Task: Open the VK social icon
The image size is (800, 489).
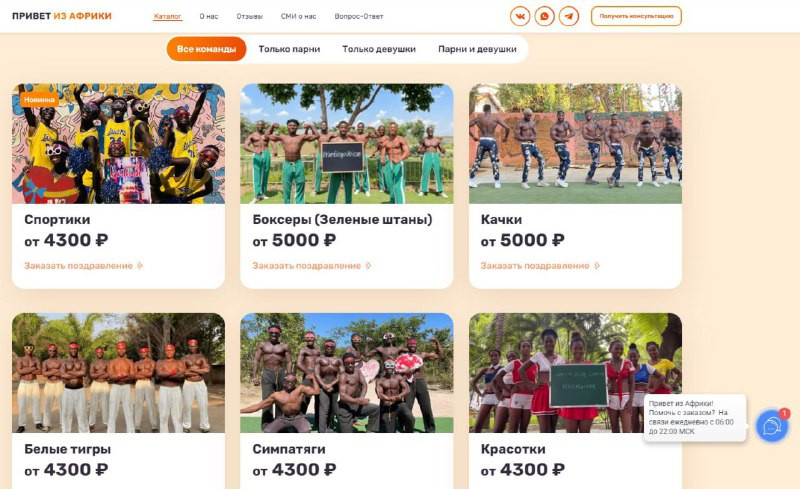Action: (519, 16)
